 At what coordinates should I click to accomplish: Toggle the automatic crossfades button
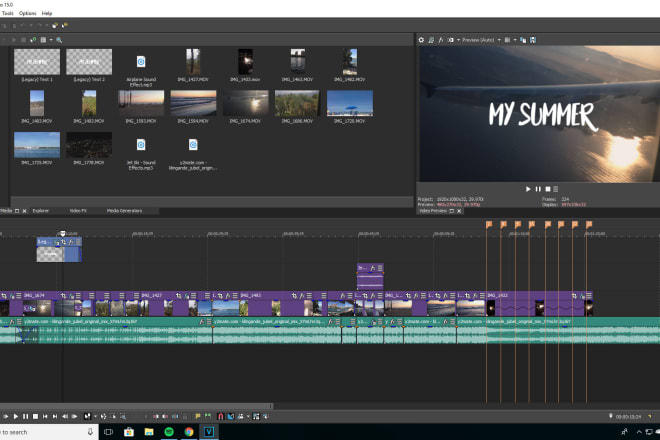(231, 416)
